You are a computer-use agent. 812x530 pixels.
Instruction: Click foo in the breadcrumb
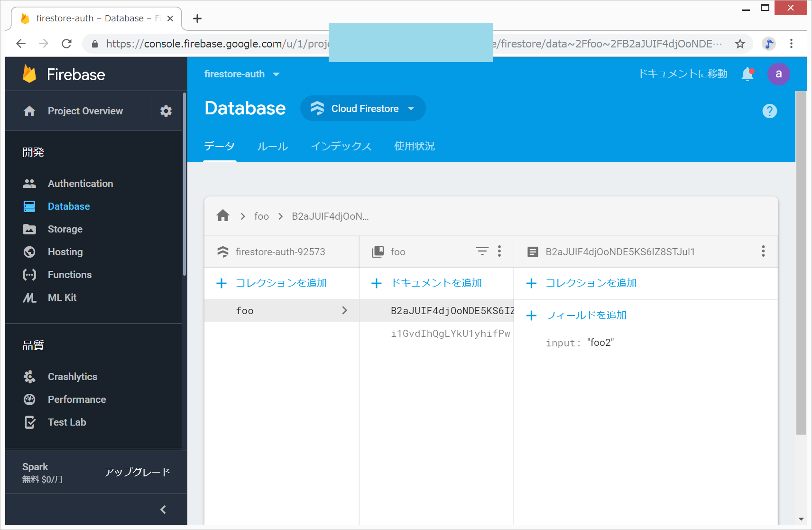(x=261, y=216)
